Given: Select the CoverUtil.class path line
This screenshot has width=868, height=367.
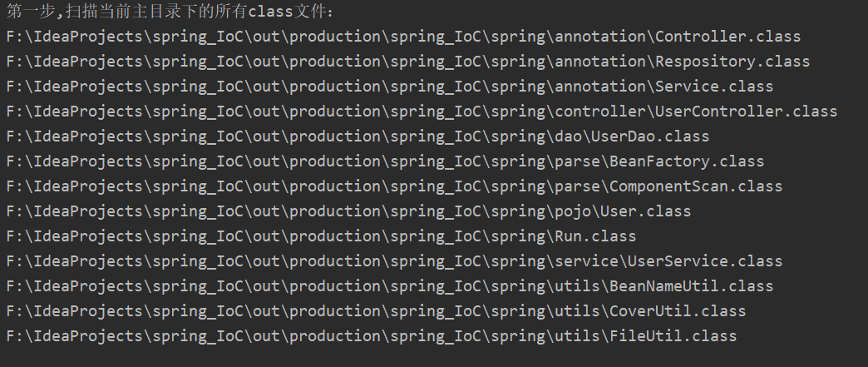Looking at the screenshot, I should 376,311.
